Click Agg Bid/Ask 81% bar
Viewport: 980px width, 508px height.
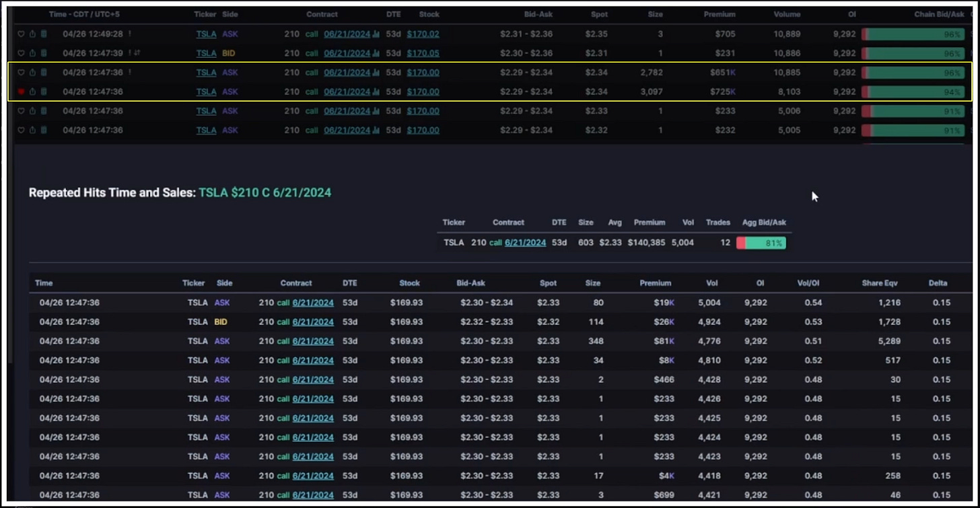point(761,243)
